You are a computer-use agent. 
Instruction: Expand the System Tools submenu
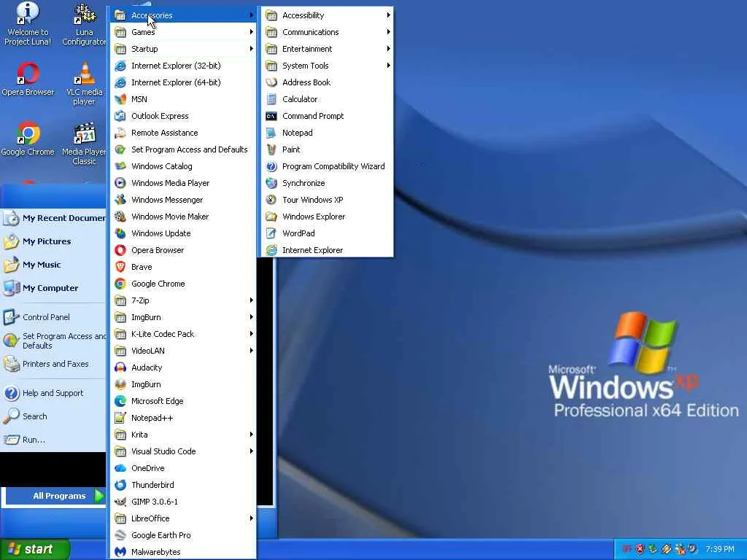coord(327,66)
